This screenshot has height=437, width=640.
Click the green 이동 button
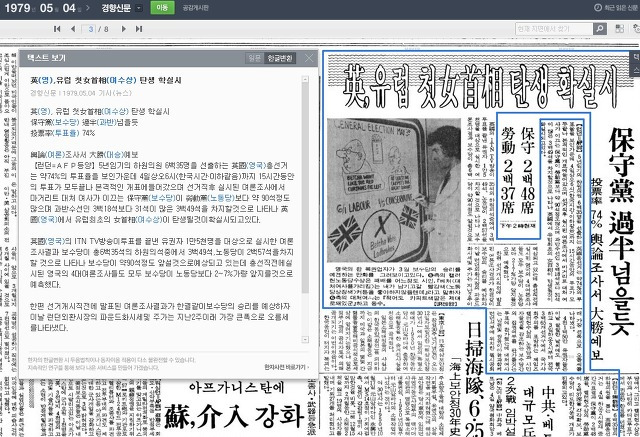coord(162,7)
